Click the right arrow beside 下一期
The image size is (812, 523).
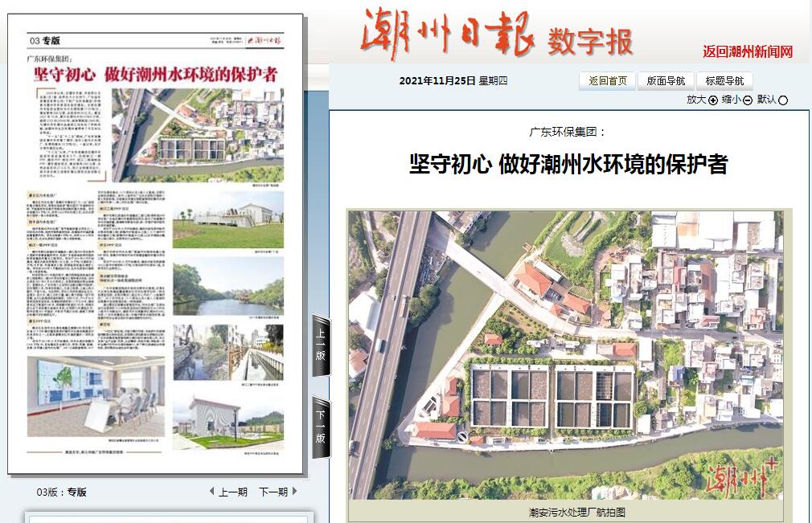pos(295,492)
